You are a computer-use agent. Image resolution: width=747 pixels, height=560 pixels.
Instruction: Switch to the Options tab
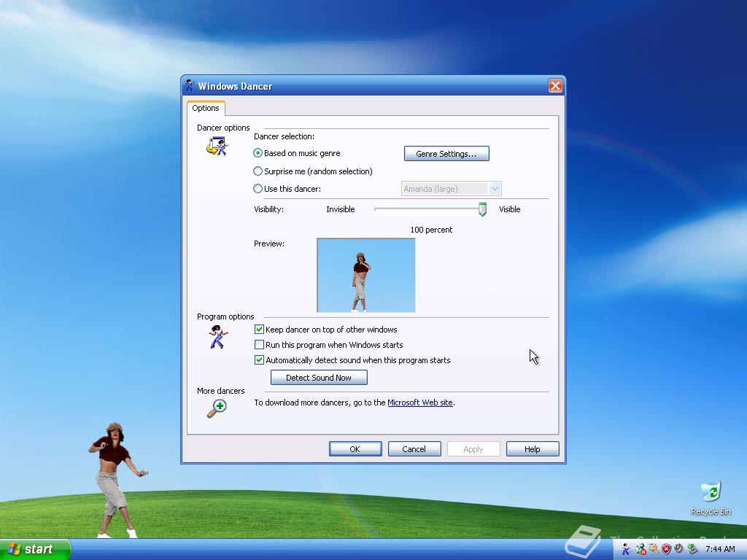pyautogui.click(x=206, y=108)
